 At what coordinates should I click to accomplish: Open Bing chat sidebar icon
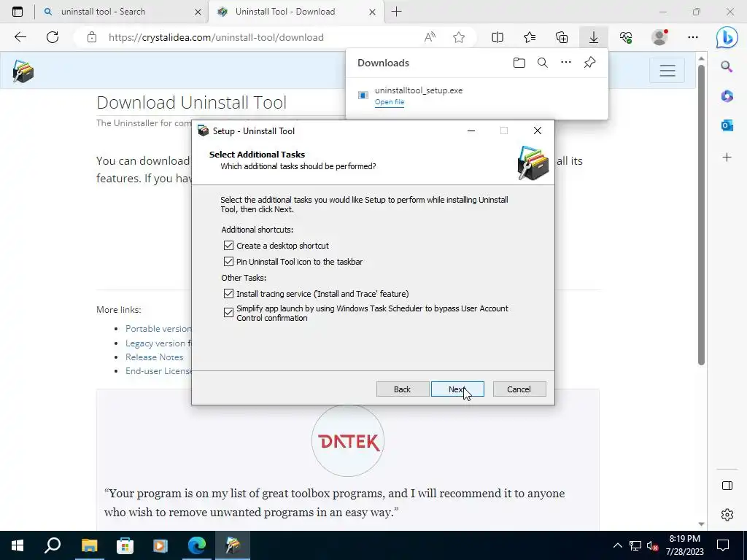[x=727, y=37]
